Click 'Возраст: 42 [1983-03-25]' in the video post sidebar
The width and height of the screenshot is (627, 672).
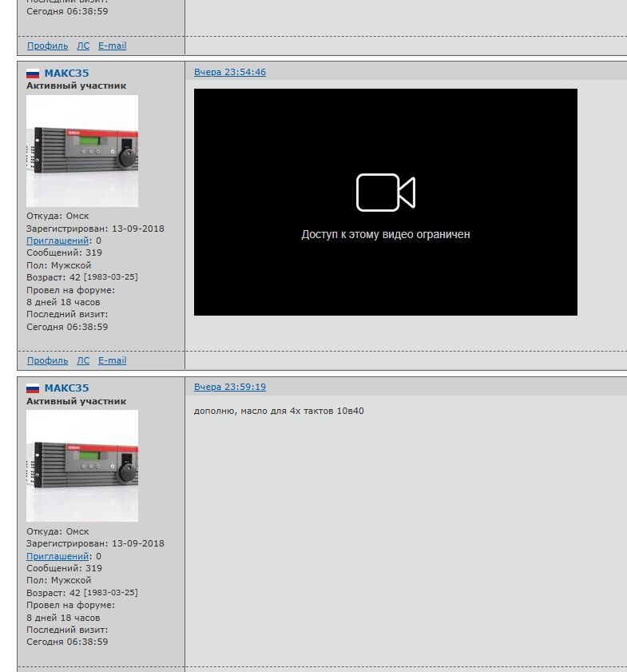coord(82,277)
